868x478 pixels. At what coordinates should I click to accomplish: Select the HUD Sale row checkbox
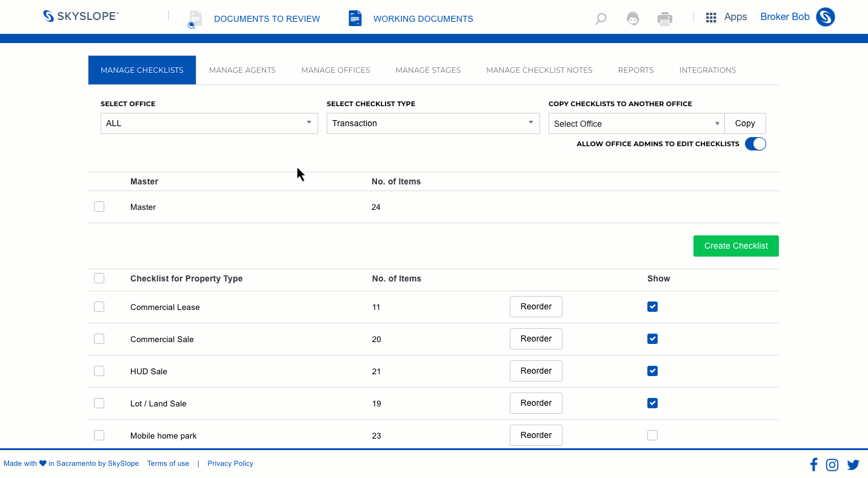[x=99, y=371]
